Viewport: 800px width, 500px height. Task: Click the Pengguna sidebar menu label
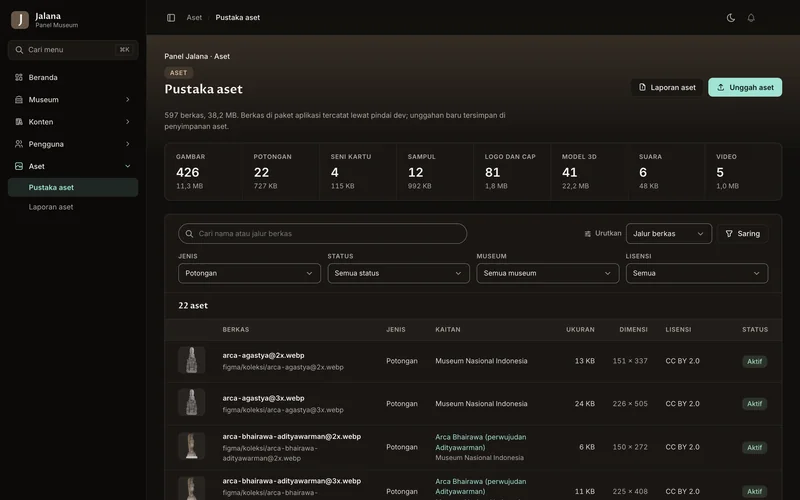(x=46, y=144)
